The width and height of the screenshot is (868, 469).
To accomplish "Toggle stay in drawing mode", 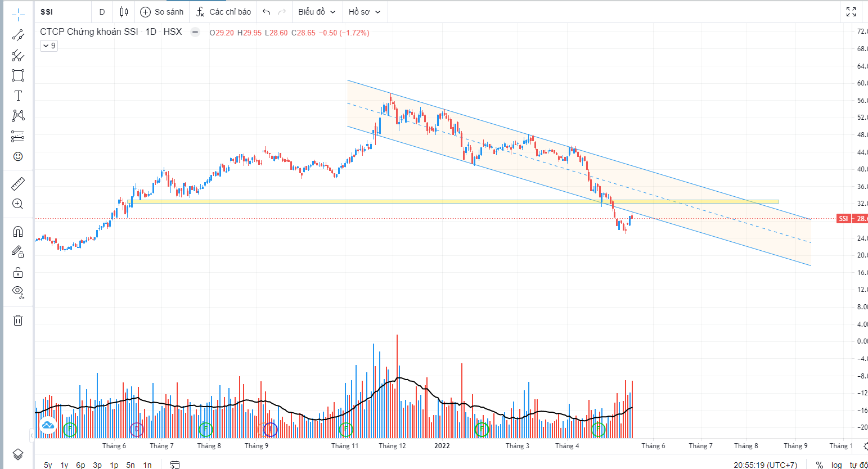I will click(18, 252).
